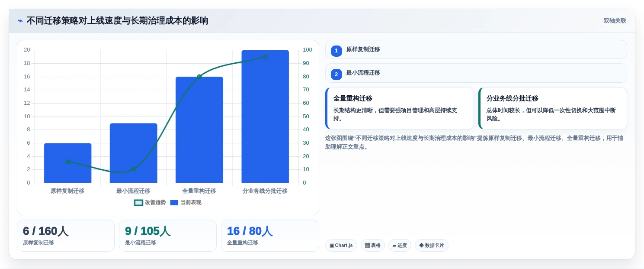Open list item 最小流程迁移
The width and height of the screenshot is (644, 269).
pyautogui.click(x=476, y=73)
